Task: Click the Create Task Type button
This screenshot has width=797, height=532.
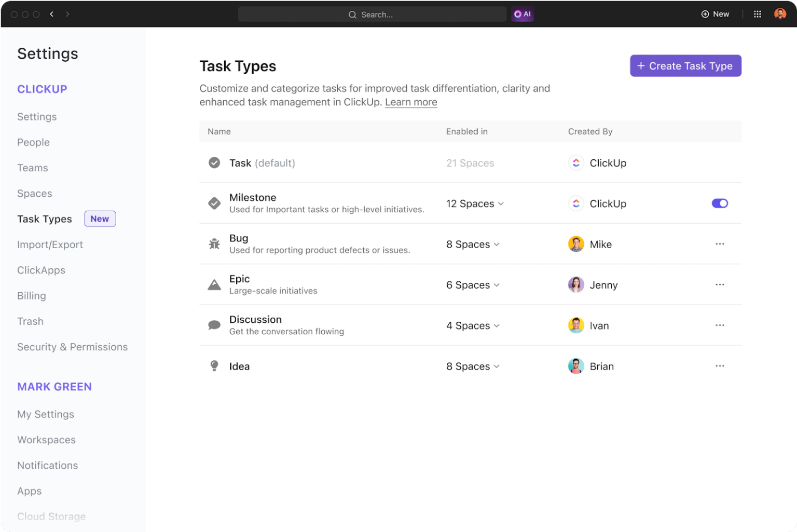Action: (685, 65)
